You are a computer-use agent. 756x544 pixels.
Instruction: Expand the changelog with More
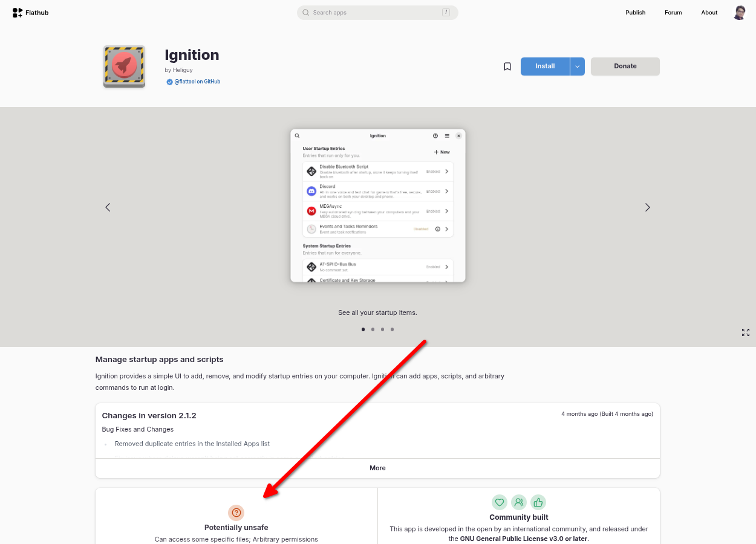tap(377, 468)
